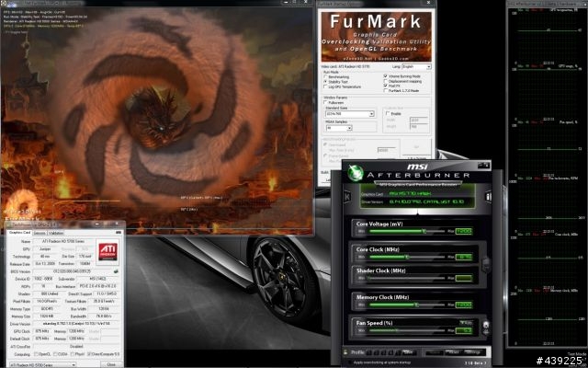Switch to the Sensors tab in GPU-Z
Image resolution: width=588 pixels, height=368 pixels.
40,233
